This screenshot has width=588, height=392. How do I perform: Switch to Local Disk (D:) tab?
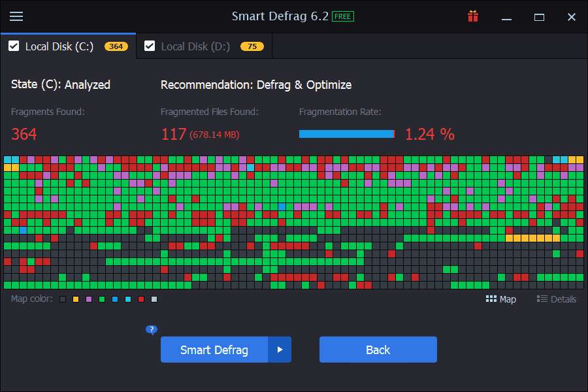click(x=196, y=46)
